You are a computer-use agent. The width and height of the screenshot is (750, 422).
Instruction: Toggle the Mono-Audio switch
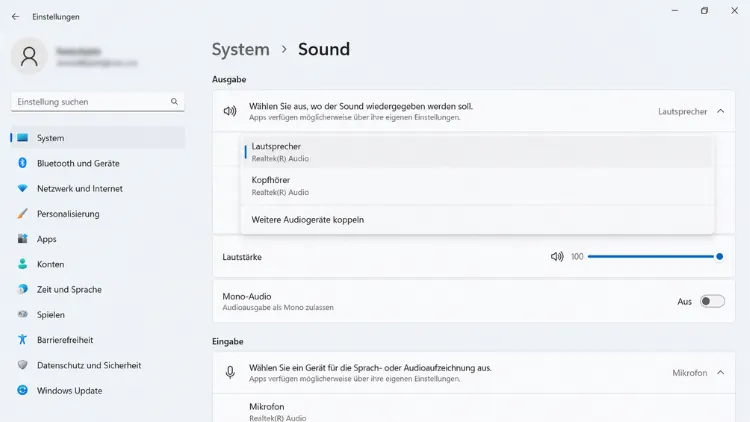(712, 301)
